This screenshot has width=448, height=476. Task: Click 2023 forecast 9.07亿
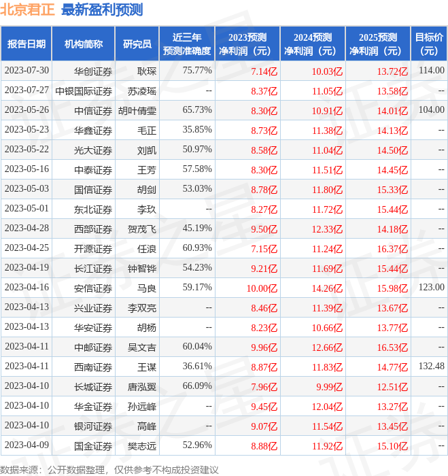point(264,427)
